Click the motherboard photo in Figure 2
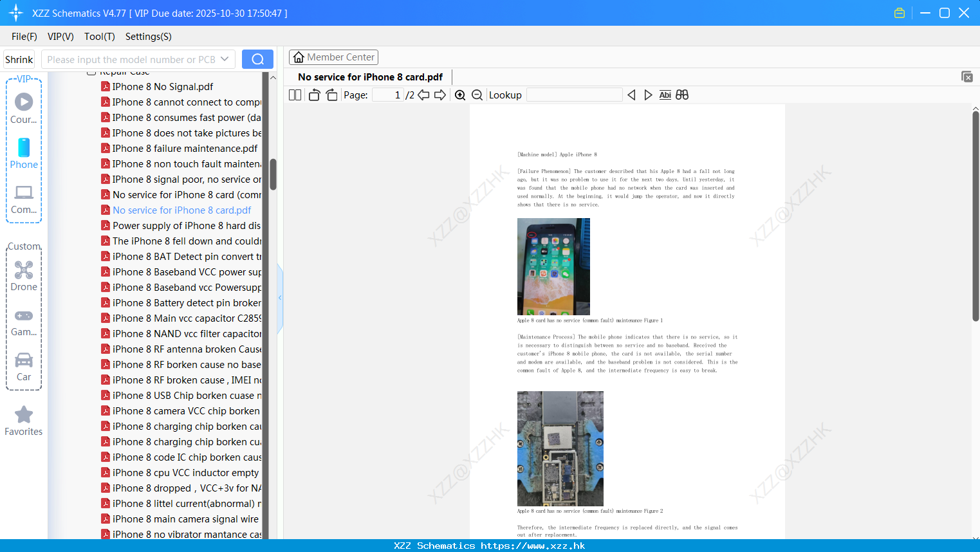The width and height of the screenshot is (980, 552). (560, 448)
